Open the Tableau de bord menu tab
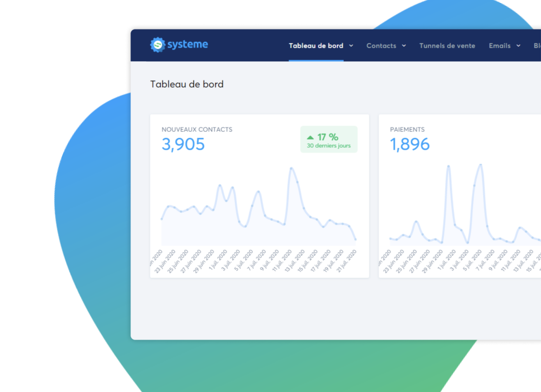 click(316, 46)
